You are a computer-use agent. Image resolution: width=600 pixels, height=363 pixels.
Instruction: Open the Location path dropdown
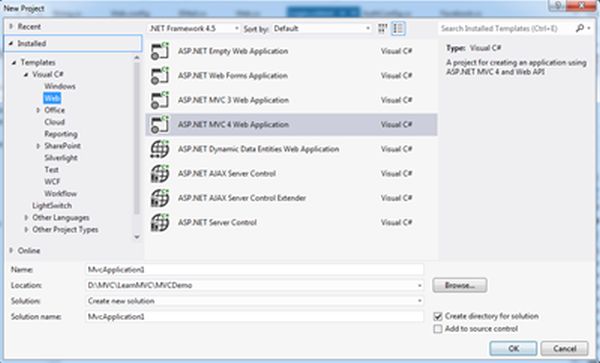tap(420, 286)
